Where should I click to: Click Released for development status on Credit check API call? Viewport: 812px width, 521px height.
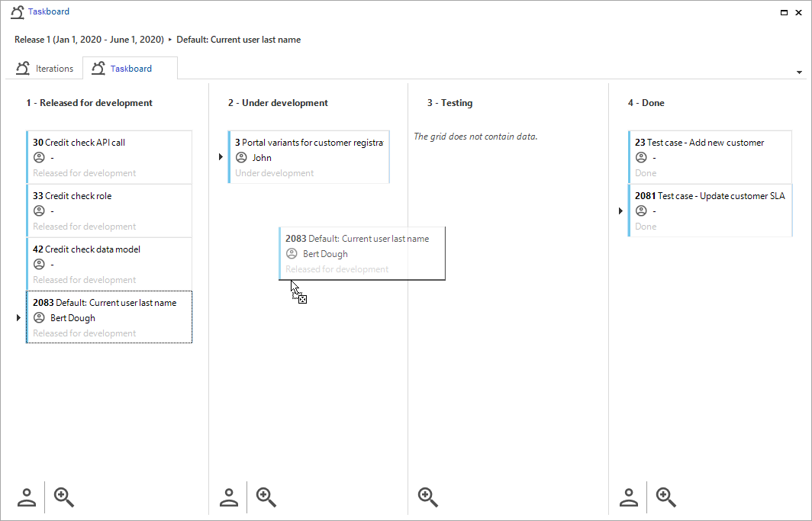pyautogui.click(x=85, y=173)
